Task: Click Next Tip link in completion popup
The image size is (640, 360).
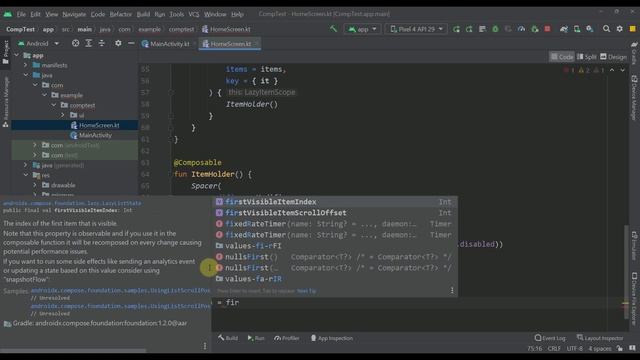Action: 306,291
